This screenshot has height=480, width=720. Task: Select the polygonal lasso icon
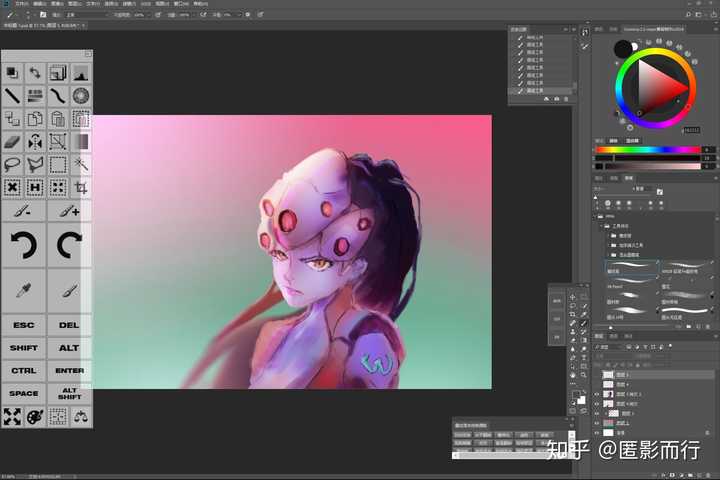click(x=35, y=164)
